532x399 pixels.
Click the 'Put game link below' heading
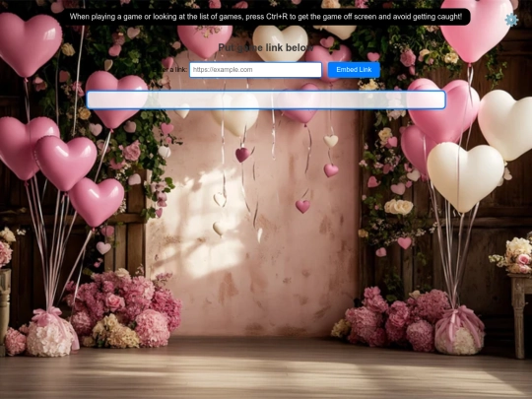coord(266,48)
